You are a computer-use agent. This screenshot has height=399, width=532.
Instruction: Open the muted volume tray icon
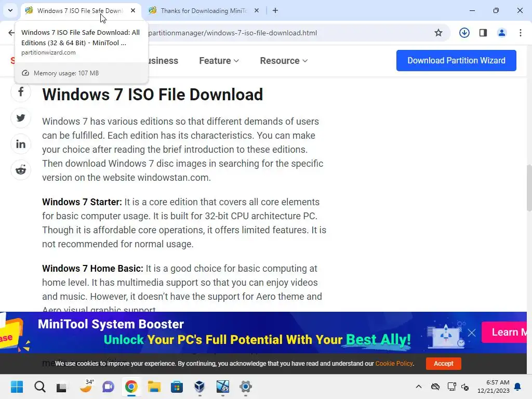point(465,387)
